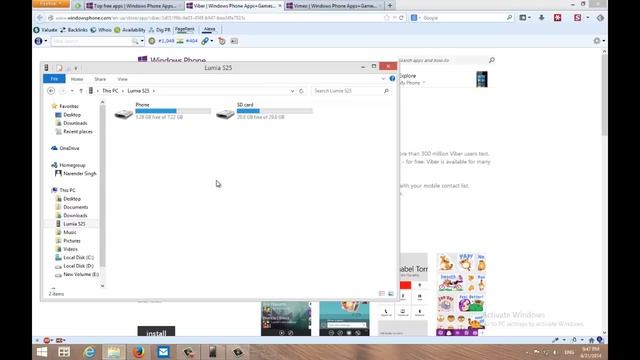Select Downloads under Favorites
Viewport: 640px width, 360px height.
75,123
